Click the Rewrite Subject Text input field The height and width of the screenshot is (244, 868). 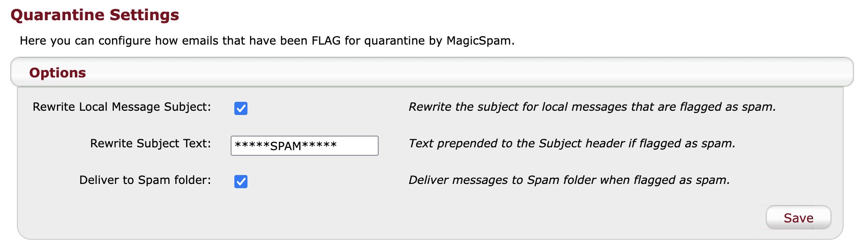tap(304, 145)
